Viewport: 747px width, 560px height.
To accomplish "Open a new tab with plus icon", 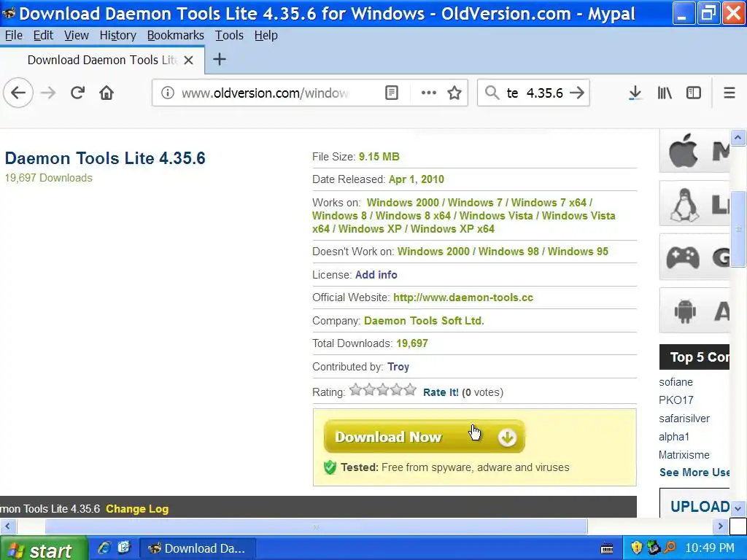I will [219, 60].
